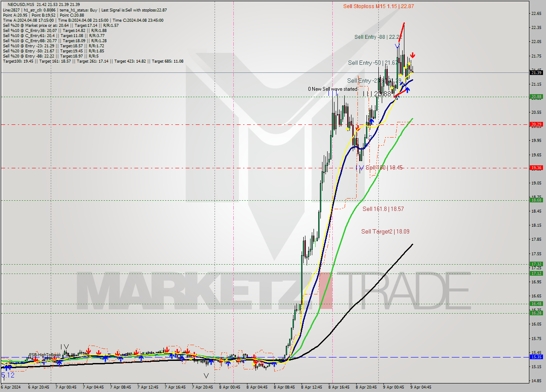Select the 'Sell Entry -50 | 21.67' label

(x=372, y=63)
